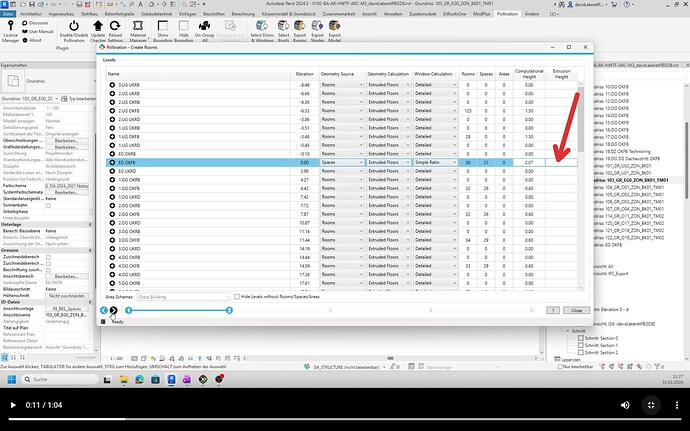This screenshot has height=431, width=690.
Task: Switch to the Pollination ribbon tab
Action: (x=534, y=15)
